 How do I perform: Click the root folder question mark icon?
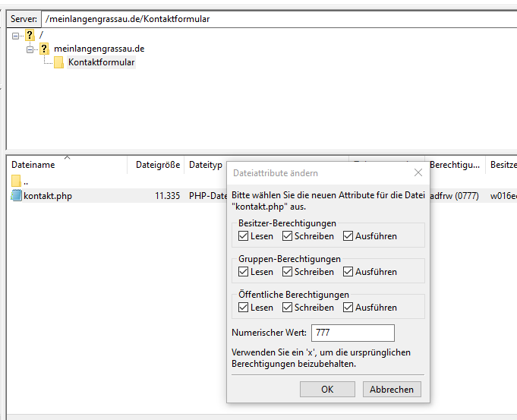tap(30, 35)
